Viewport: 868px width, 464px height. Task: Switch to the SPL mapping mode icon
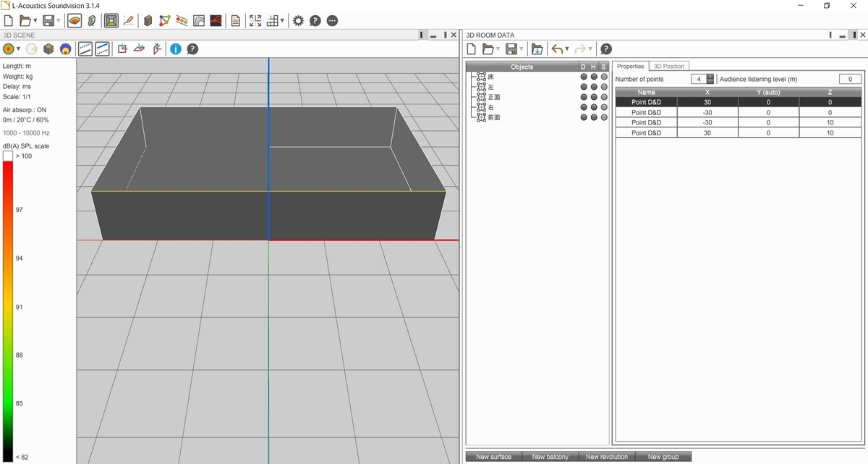click(x=75, y=21)
